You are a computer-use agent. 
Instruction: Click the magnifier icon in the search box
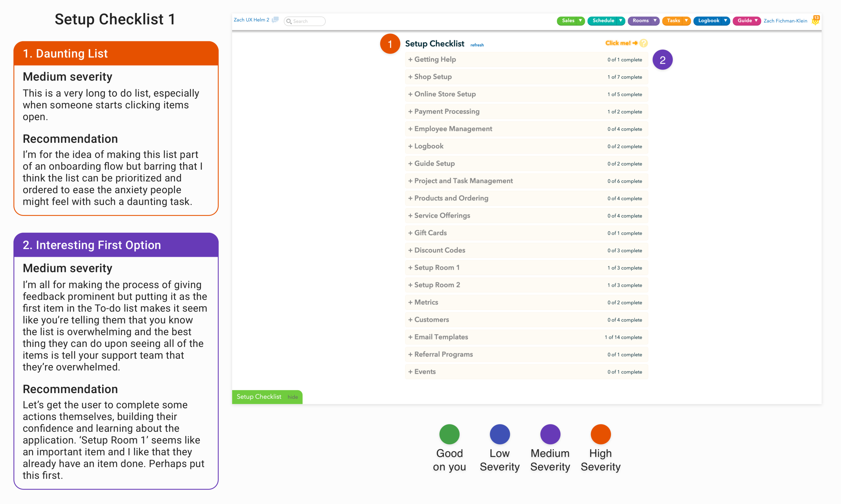point(289,21)
